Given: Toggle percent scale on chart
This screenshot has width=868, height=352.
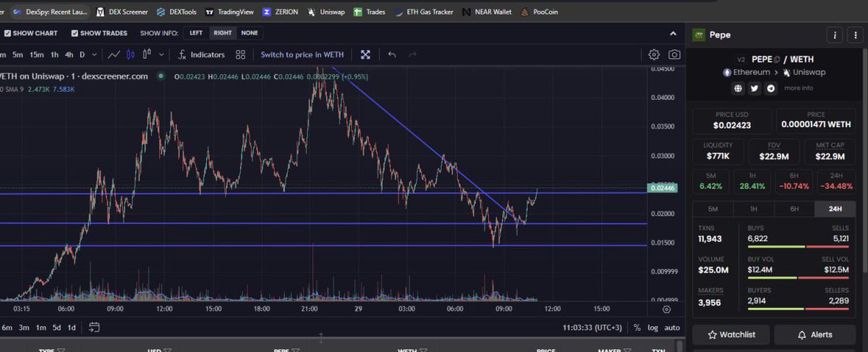Looking at the screenshot, I should (637, 327).
